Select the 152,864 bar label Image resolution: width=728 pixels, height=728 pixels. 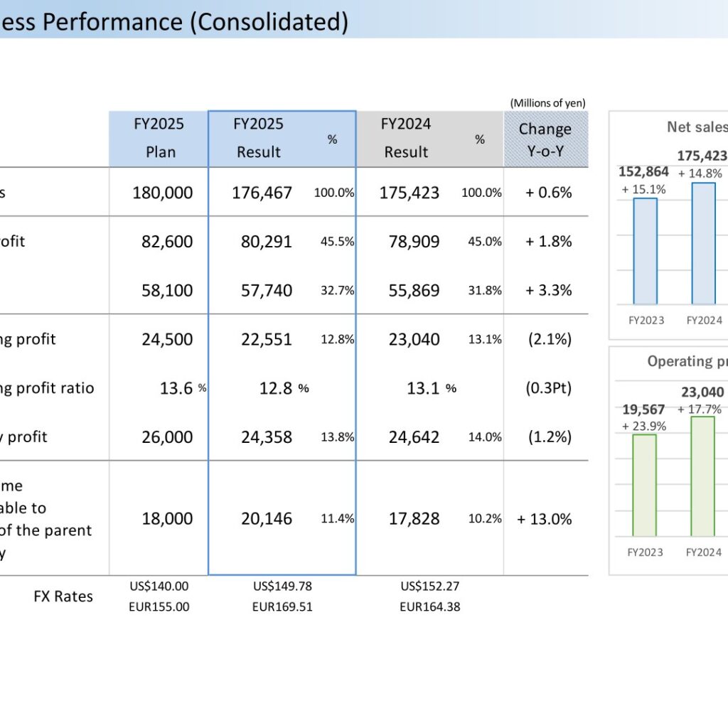tap(643, 172)
